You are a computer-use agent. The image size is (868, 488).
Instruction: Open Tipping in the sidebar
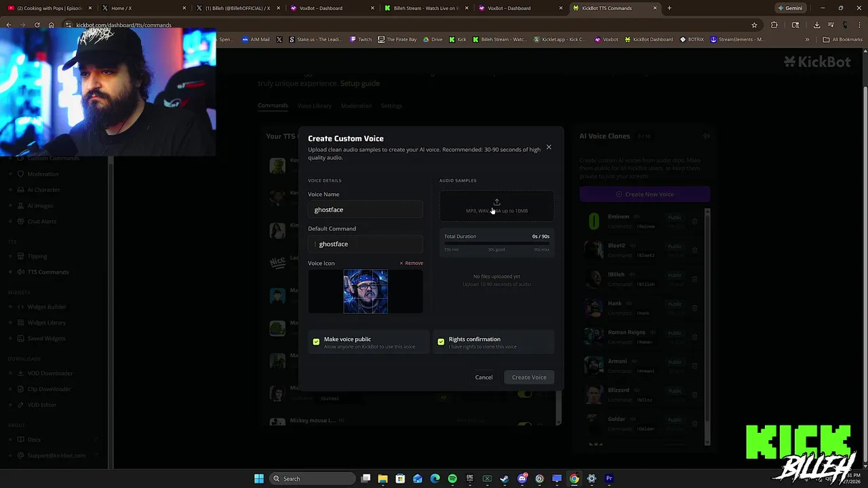click(37, 256)
